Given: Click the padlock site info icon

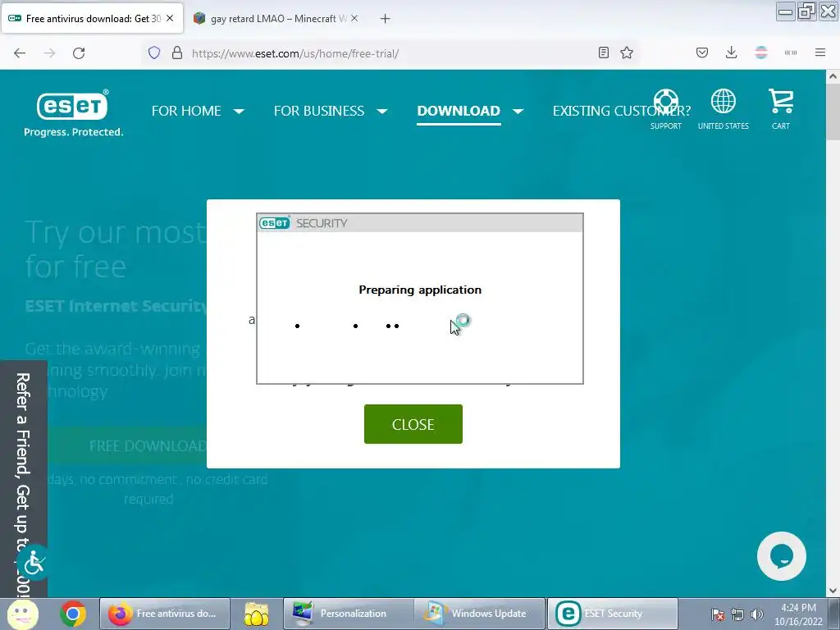Looking at the screenshot, I should tap(177, 53).
